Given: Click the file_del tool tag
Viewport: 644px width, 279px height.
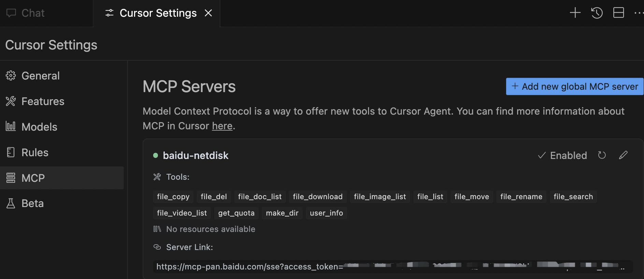Looking at the screenshot, I should point(214,197).
